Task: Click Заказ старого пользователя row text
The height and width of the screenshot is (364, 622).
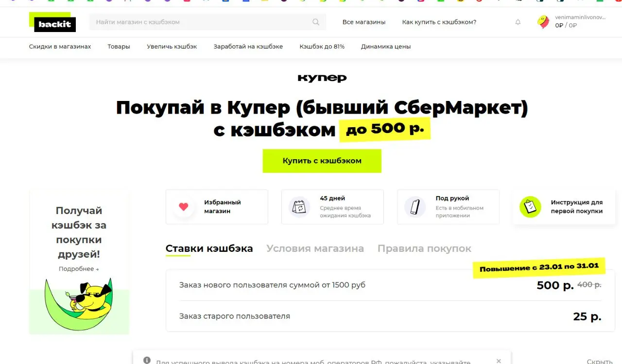Action: (x=235, y=316)
